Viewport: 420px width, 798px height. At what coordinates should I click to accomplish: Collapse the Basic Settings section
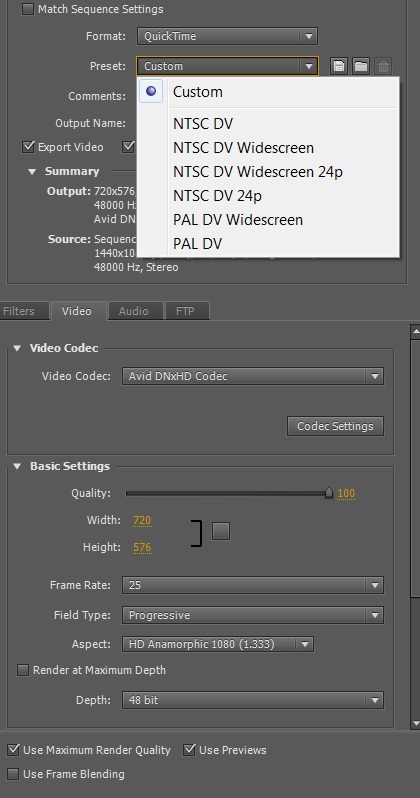pyautogui.click(x=17, y=466)
